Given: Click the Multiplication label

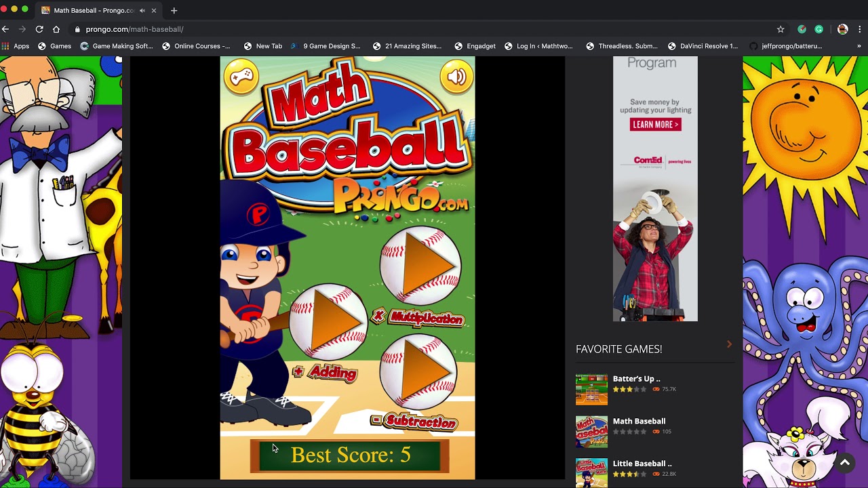Looking at the screenshot, I should [x=418, y=317].
